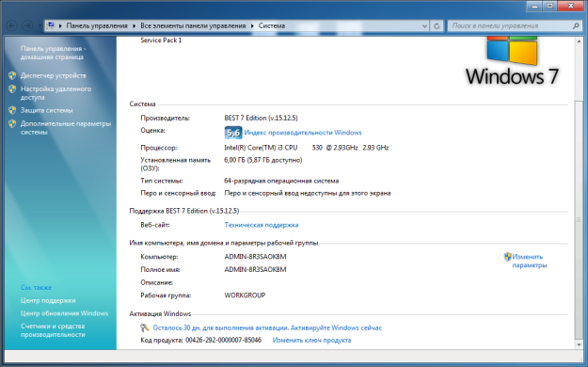Open 'Счетчики и средства производительности' link
Screen dimensions: 588x367
coord(53,330)
